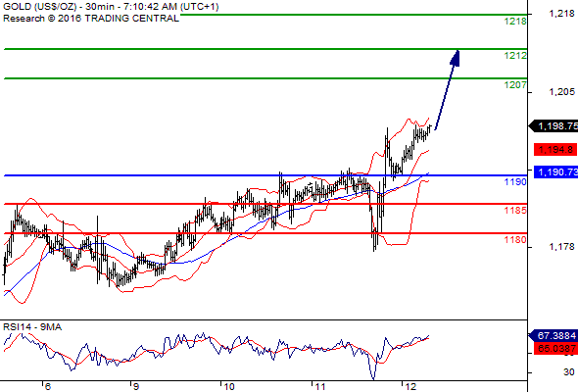The image size is (578, 392).
Task: Click the blue 1,190.73 price tag
Action: tap(555, 171)
